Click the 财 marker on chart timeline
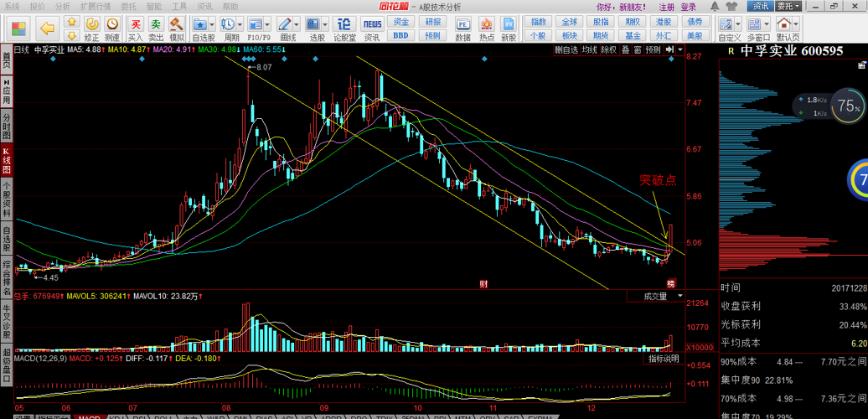This screenshot has height=419, width=868. (x=483, y=284)
